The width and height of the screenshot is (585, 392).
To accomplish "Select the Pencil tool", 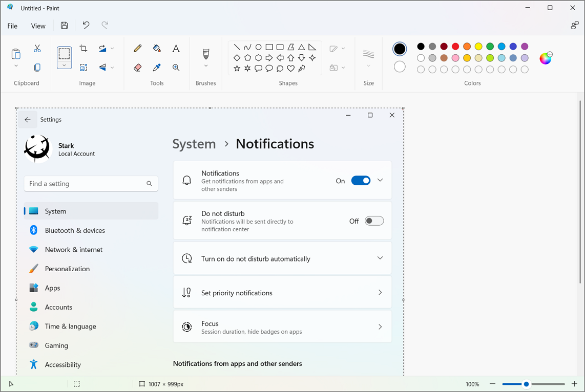I will (137, 49).
